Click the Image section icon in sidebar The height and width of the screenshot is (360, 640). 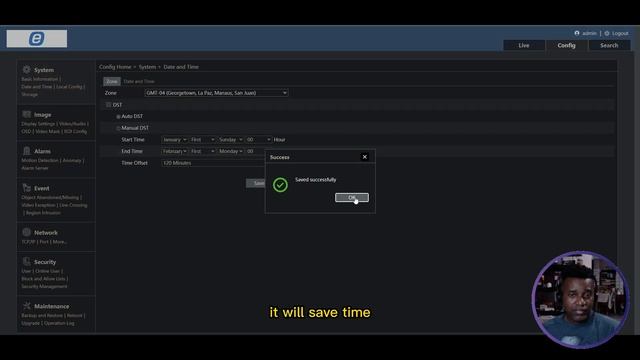[27, 114]
